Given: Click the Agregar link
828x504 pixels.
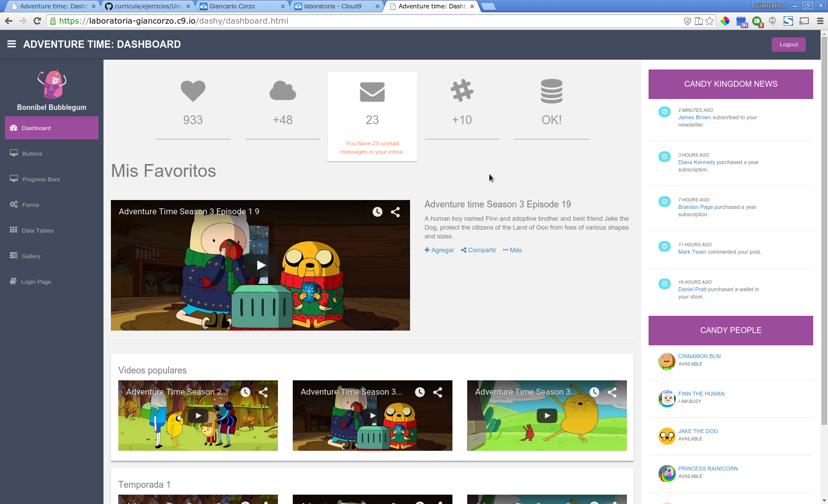Looking at the screenshot, I should click(x=439, y=250).
